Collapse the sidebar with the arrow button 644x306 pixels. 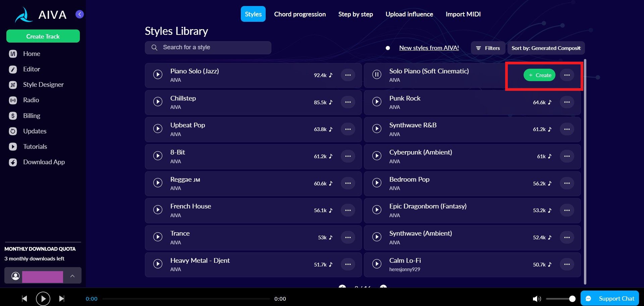click(x=79, y=14)
